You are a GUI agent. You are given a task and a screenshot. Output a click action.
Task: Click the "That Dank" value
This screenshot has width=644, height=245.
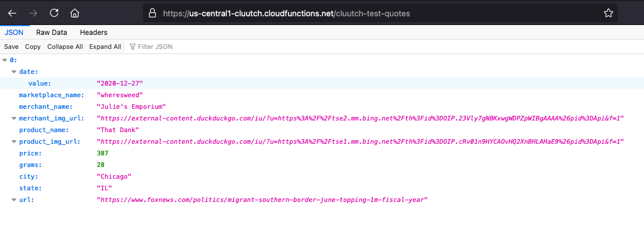coord(118,130)
